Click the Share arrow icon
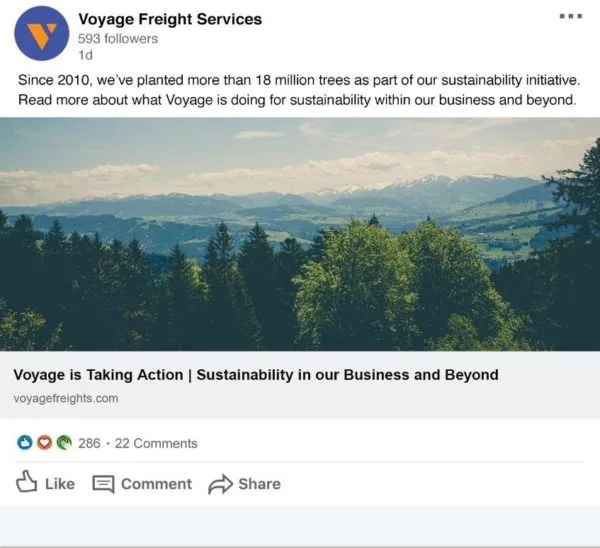Screen dimensions: 600x548 219,485
